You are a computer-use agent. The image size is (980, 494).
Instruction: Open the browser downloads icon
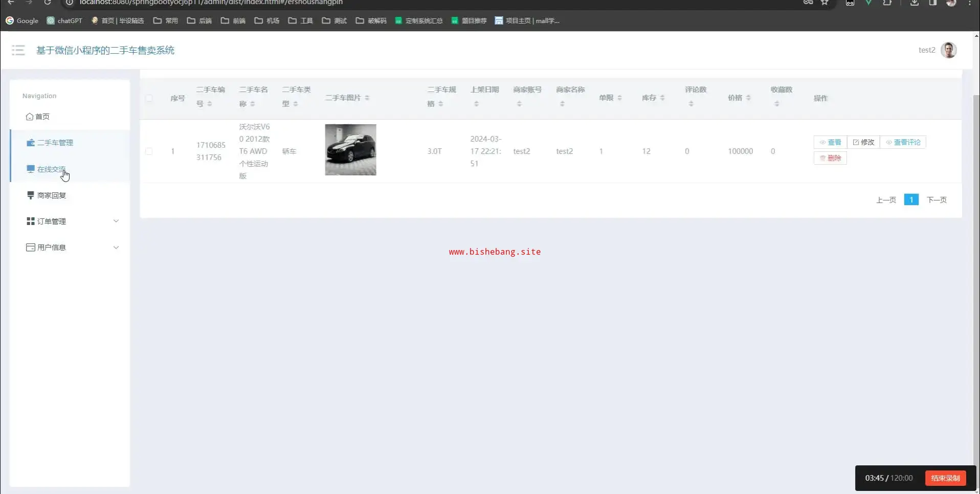pos(915,3)
